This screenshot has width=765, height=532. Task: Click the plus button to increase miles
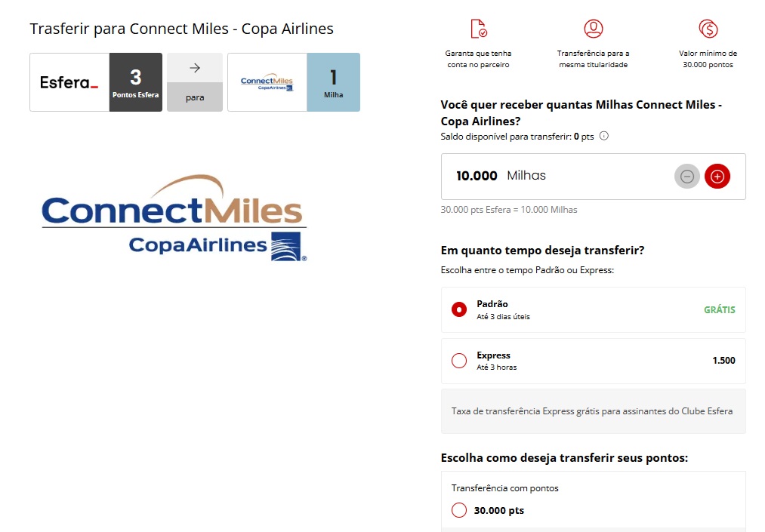coord(717,177)
